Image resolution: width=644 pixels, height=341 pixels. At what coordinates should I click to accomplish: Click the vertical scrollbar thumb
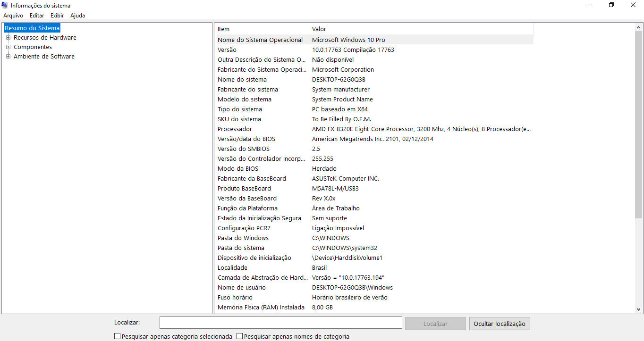(x=639, y=125)
